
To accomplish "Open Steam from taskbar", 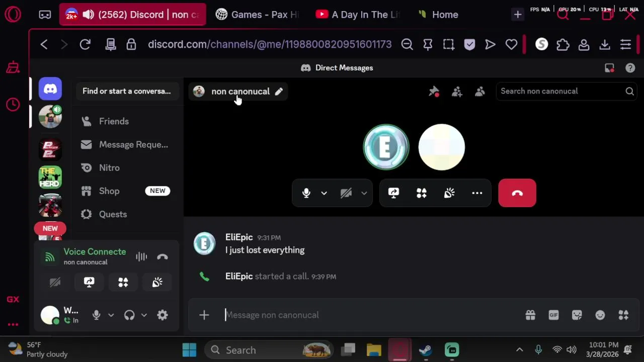I will (426, 350).
